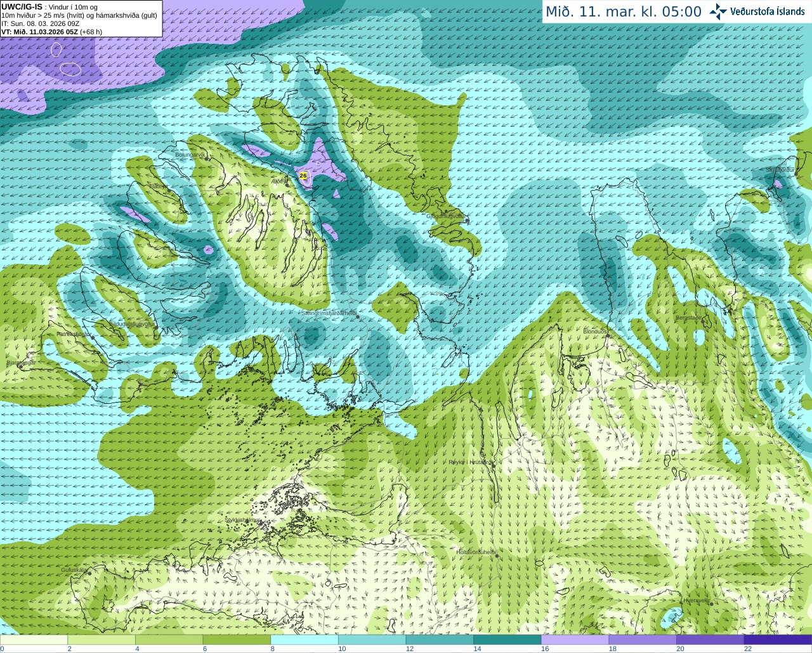Click the '10m hviður > 25 m/s' description line
The image size is (812, 653).
pos(79,15)
